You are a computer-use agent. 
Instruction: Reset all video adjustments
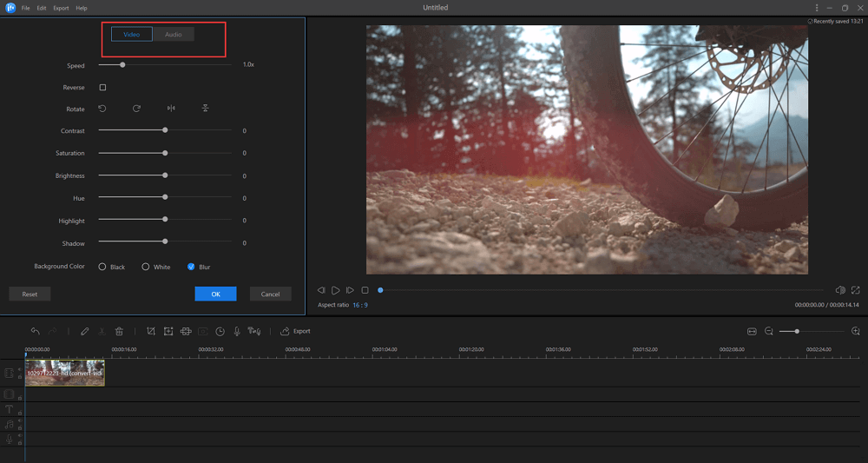tap(30, 294)
